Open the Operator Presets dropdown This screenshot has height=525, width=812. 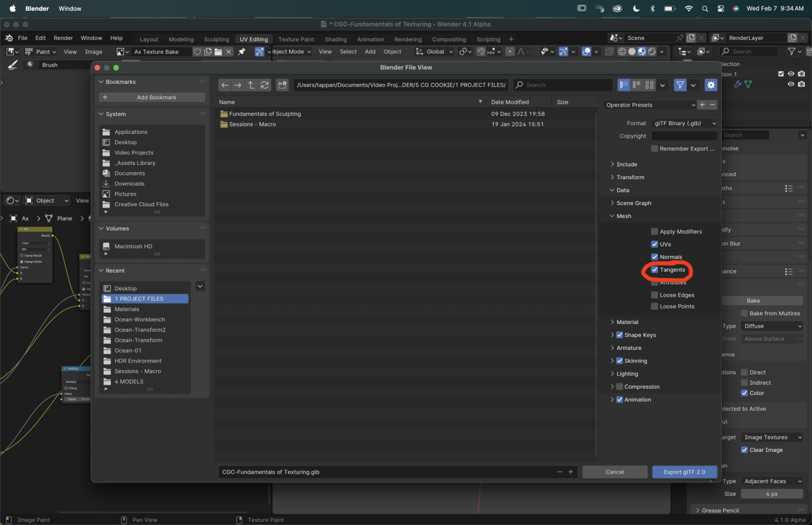(x=650, y=105)
